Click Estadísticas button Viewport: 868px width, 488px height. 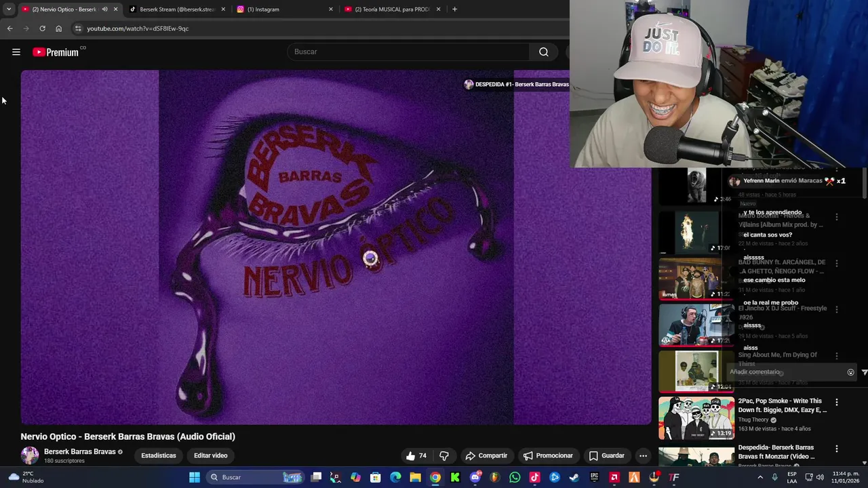point(159,455)
